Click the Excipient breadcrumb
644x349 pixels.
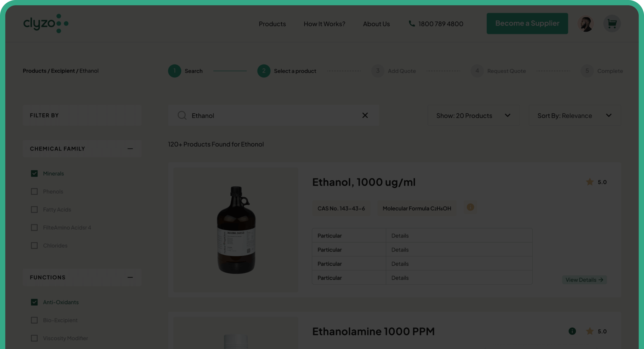[x=63, y=71]
